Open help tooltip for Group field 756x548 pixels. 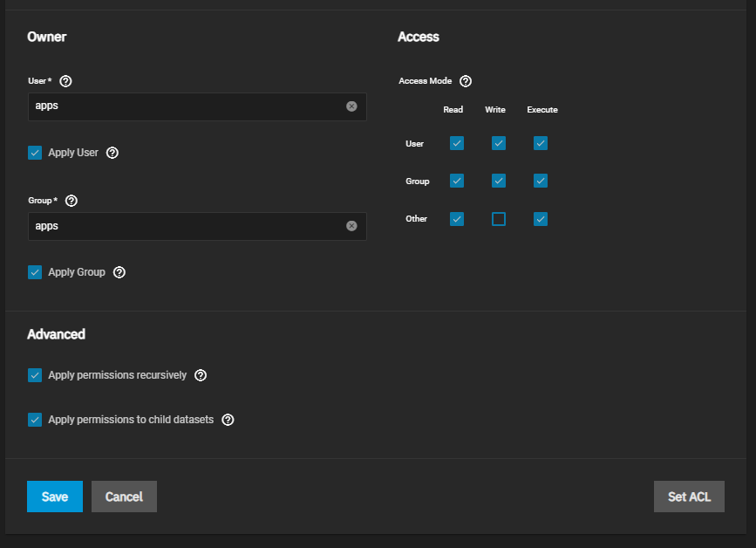tap(72, 201)
